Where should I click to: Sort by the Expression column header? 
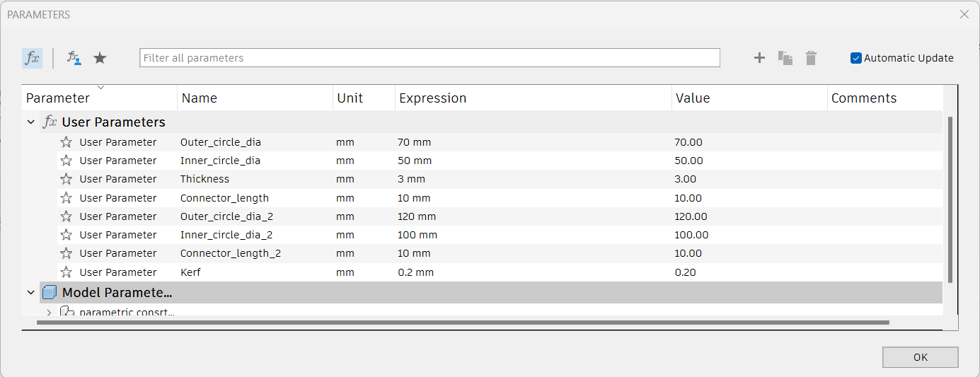click(432, 98)
